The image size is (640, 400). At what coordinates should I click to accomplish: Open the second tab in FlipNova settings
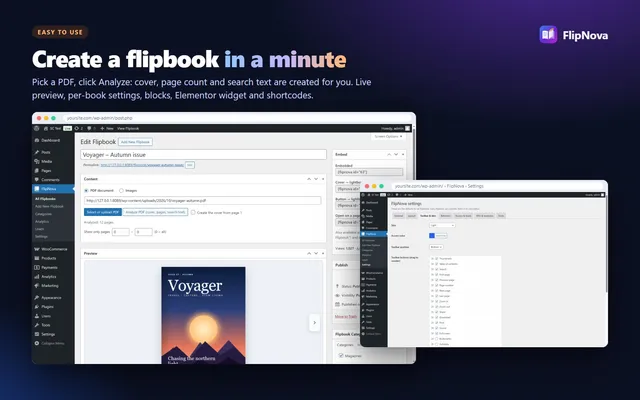(411, 216)
